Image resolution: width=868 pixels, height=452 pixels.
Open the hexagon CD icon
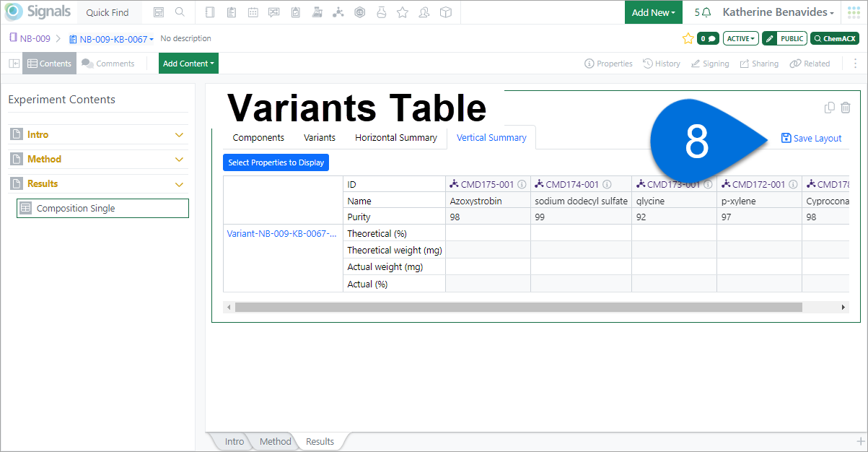(x=360, y=12)
